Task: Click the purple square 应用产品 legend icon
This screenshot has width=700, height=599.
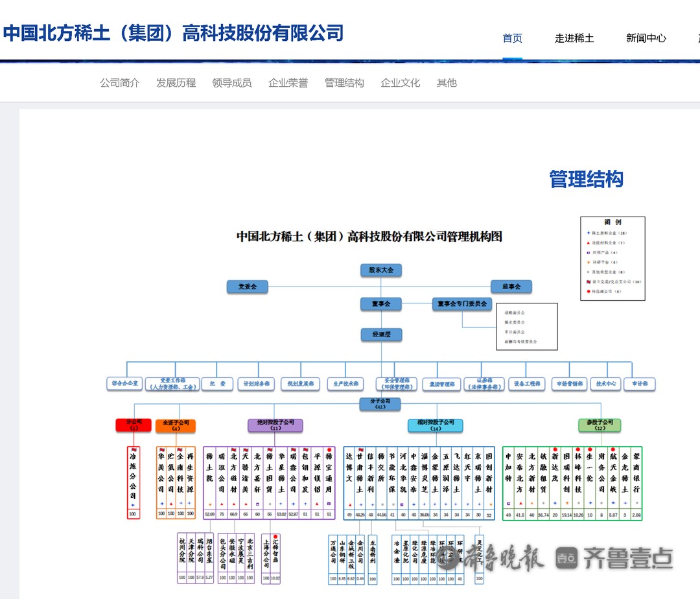Action: (588, 252)
